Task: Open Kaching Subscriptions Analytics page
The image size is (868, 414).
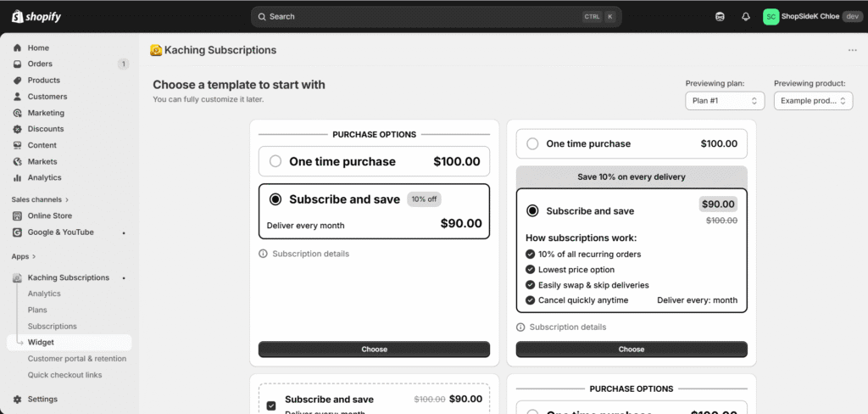Action: point(44,294)
